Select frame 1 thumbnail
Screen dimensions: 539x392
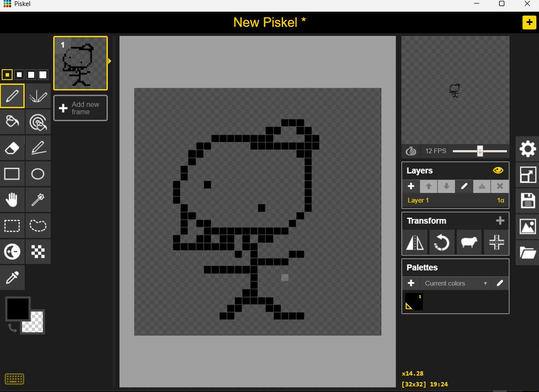[x=80, y=63]
